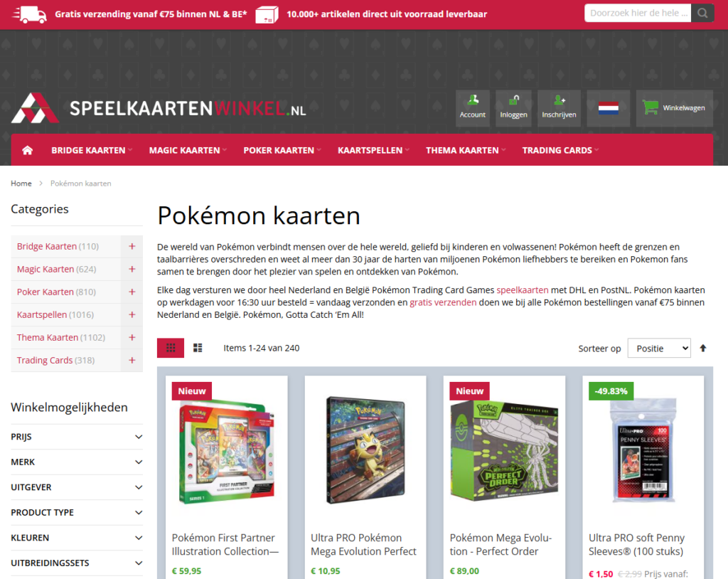Select the grid view mode
Viewport: 728px width, 579px height.
point(171,348)
